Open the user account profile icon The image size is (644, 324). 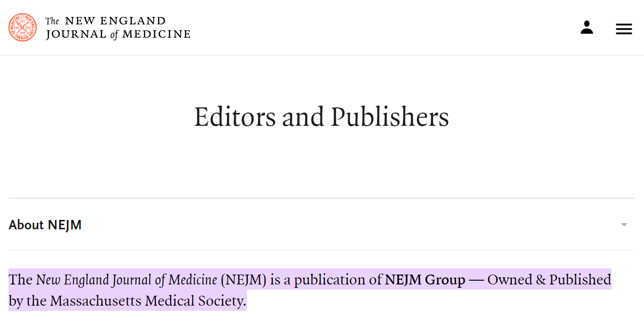click(587, 28)
